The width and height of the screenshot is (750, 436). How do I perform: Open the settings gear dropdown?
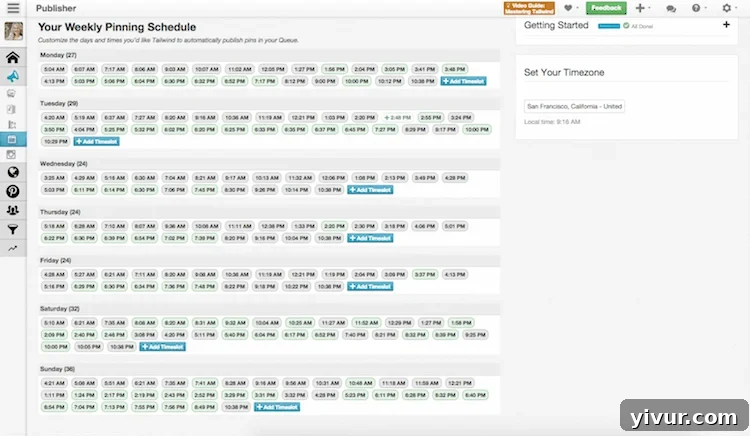click(729, 8)
